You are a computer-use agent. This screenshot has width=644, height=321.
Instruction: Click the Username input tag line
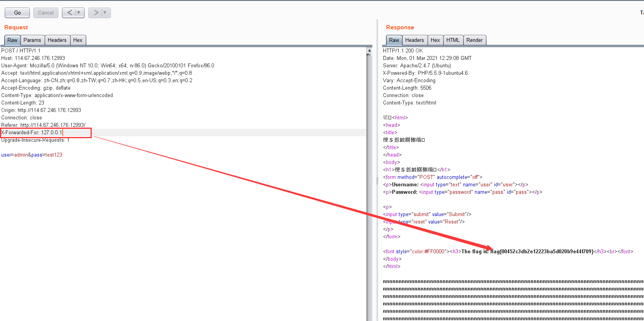(x=455, y=184)
